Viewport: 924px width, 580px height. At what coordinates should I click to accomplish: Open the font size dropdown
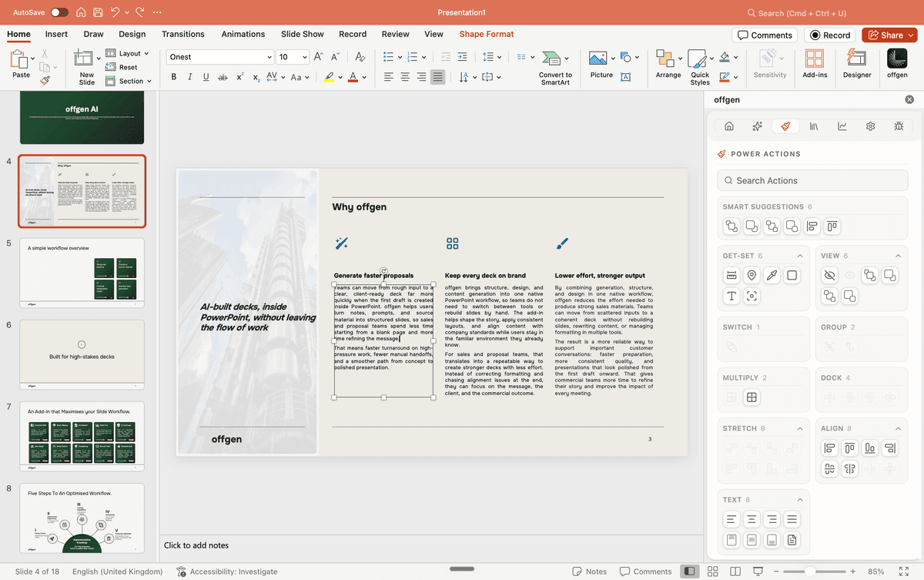(305, 57)
